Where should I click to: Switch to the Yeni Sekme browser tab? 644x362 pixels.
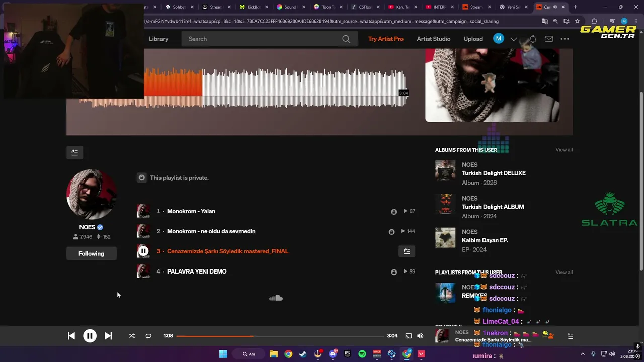[x=513, y=7]
